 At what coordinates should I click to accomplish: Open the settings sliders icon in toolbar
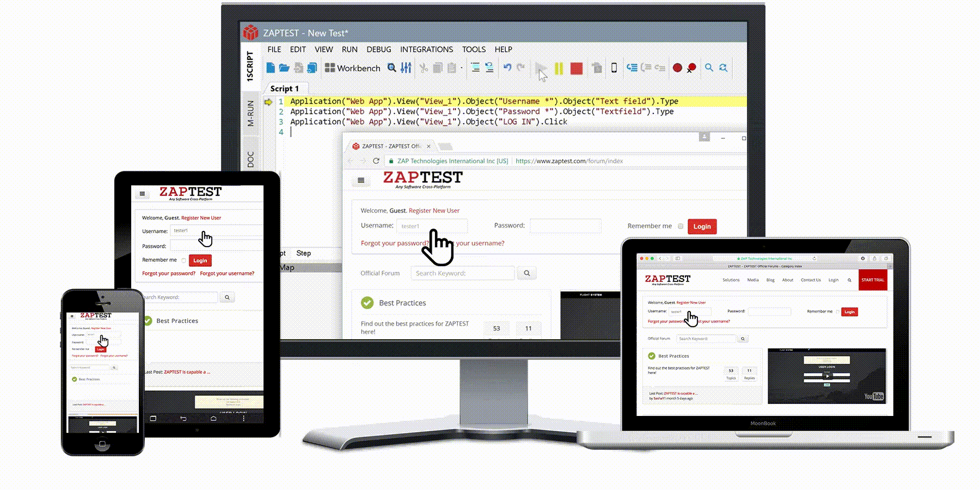tap(406, 68)
